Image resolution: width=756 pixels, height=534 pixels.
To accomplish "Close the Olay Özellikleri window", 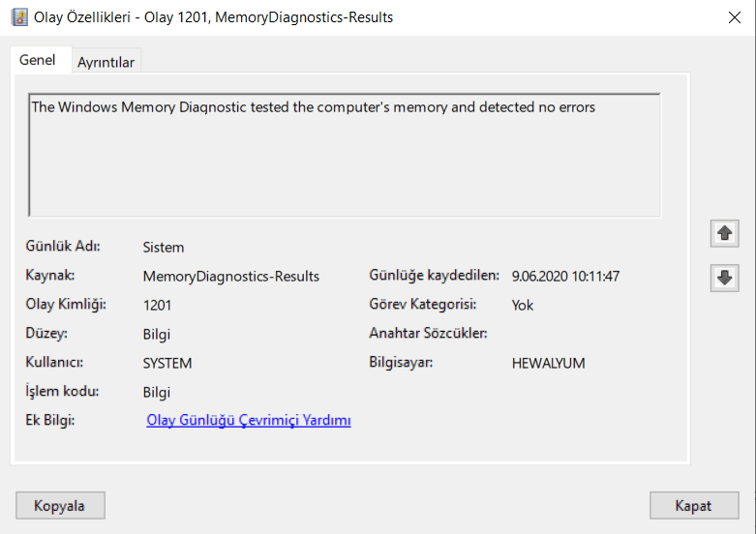I will click(733, 17).
